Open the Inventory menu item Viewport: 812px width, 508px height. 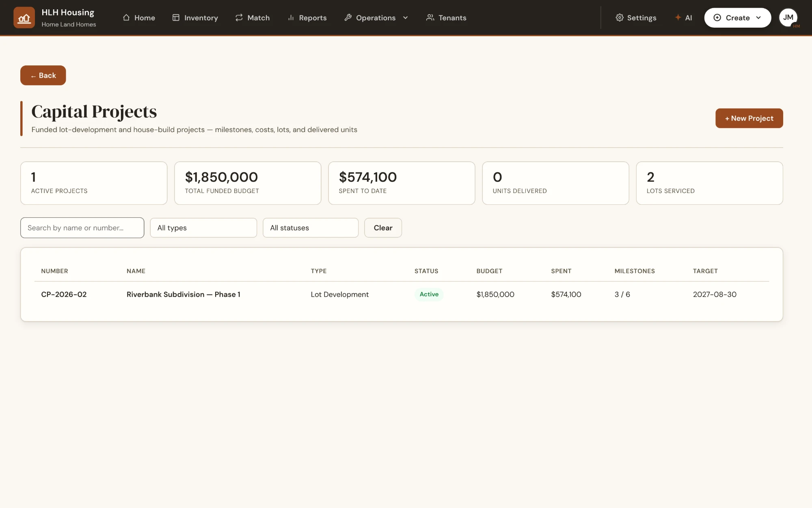195,17
